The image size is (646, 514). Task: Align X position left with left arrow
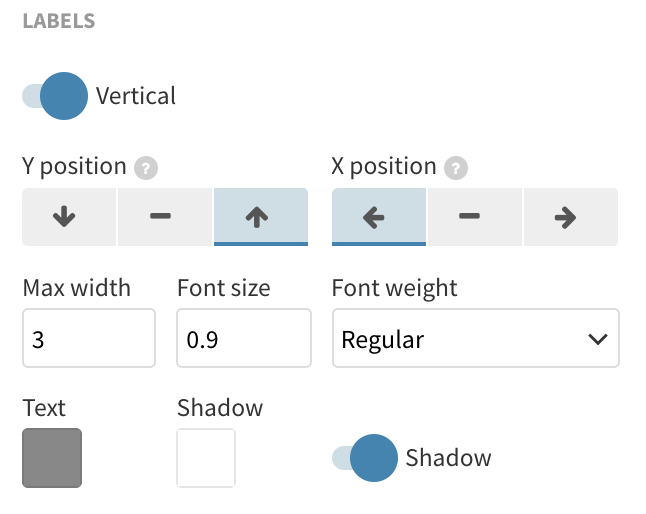(x=379, y=217)
